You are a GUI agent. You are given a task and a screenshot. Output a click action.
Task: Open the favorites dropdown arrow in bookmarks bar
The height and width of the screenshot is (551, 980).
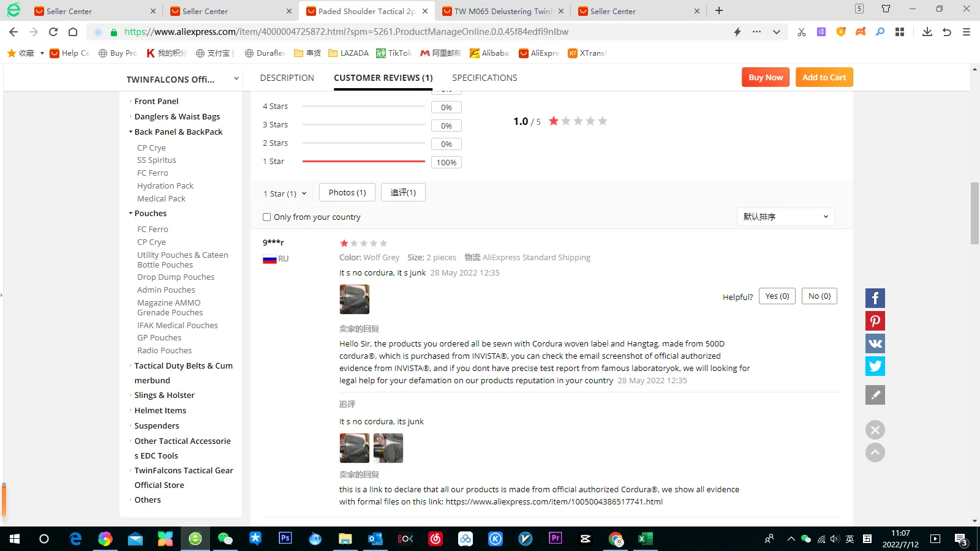(42, 53)
